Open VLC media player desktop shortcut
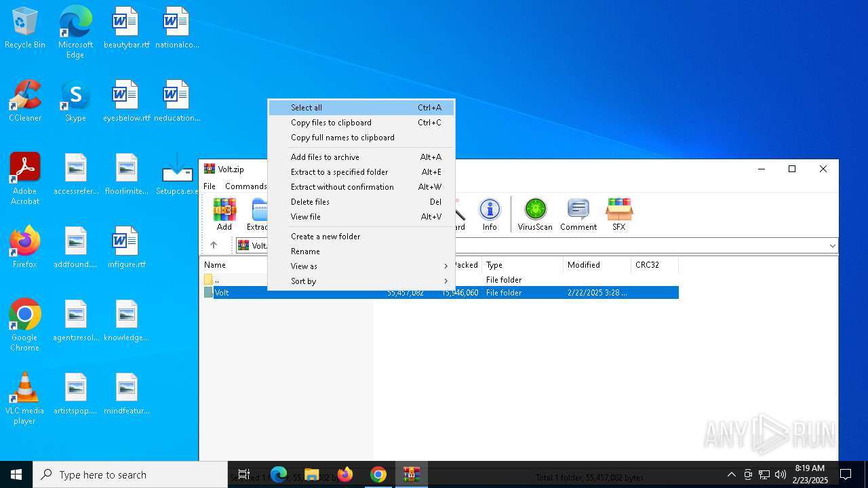The height and width of the screenshot is (488, 868). (x=25, y=399)
